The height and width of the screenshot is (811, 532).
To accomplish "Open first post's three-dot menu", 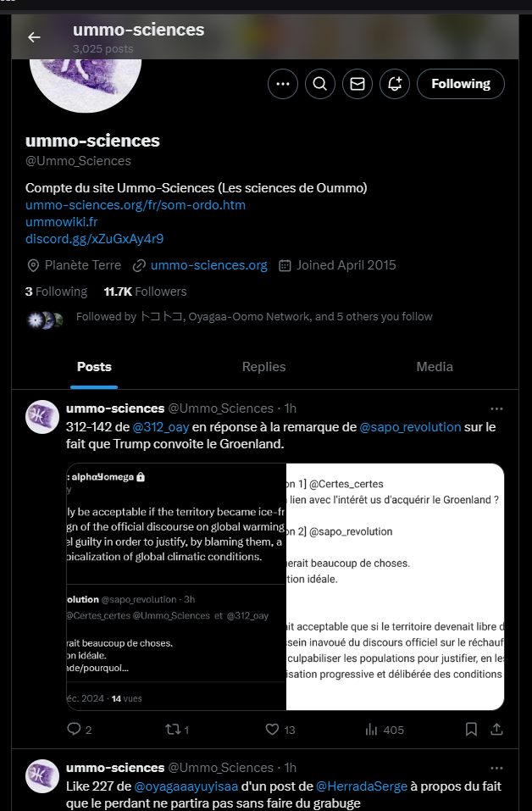I will tap(496, 408).
